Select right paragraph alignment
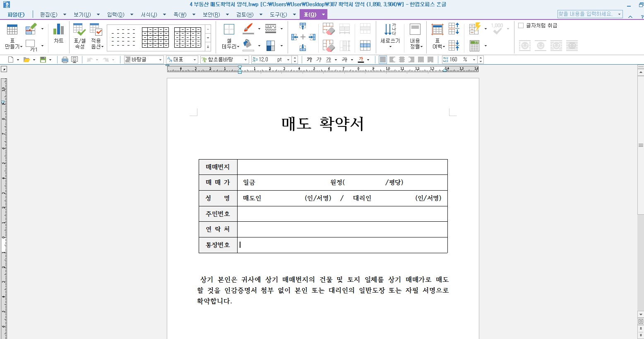644x339 pixels. click(411, 60)
